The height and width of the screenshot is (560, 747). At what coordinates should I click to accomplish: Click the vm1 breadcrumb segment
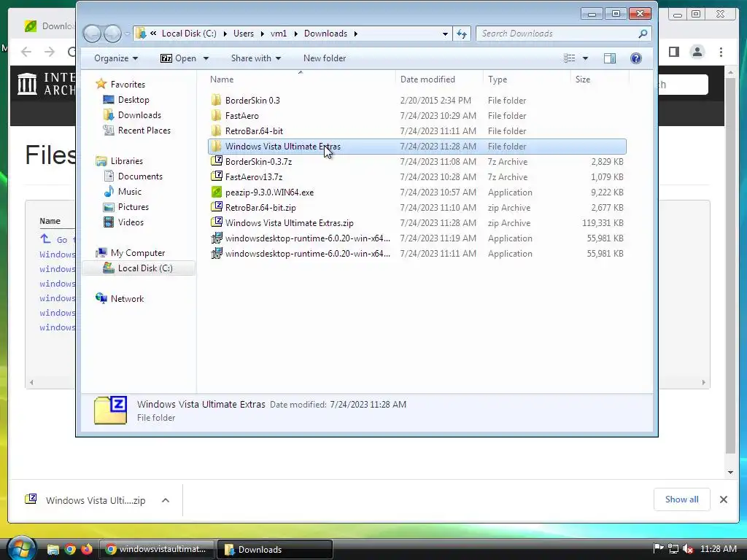coord(279,34)
